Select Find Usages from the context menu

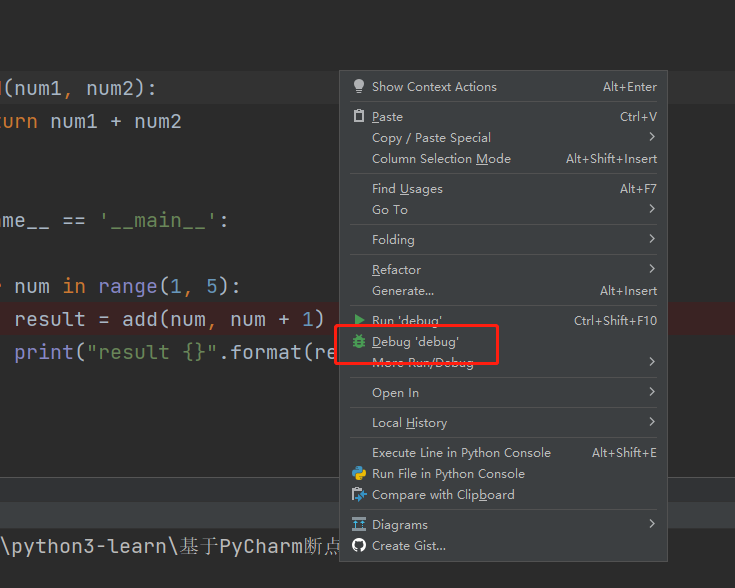click(407, 189)
